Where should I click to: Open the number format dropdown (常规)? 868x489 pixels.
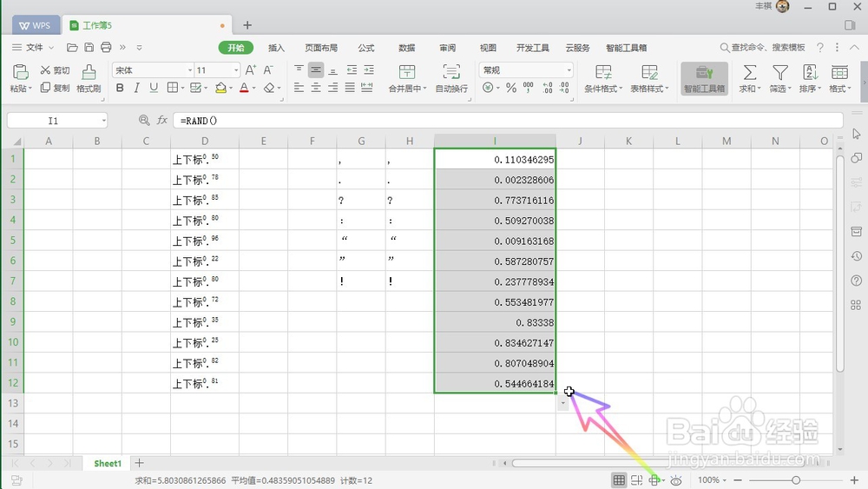point(569,70)
